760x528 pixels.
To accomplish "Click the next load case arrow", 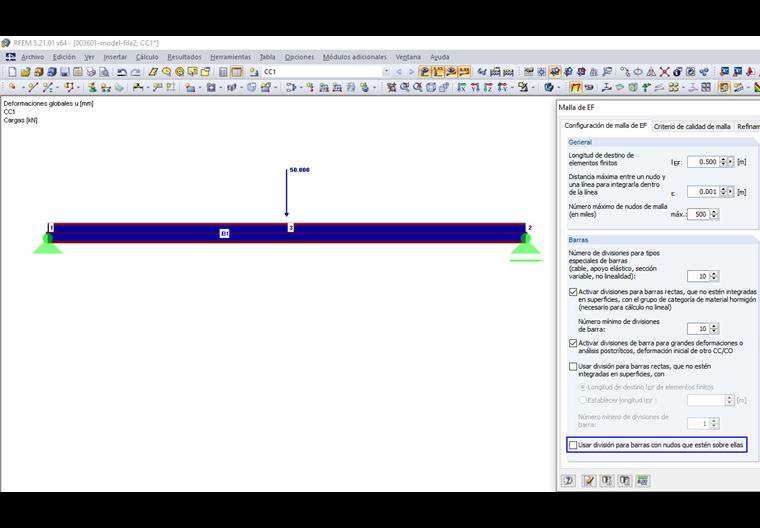I will (412, 72).
